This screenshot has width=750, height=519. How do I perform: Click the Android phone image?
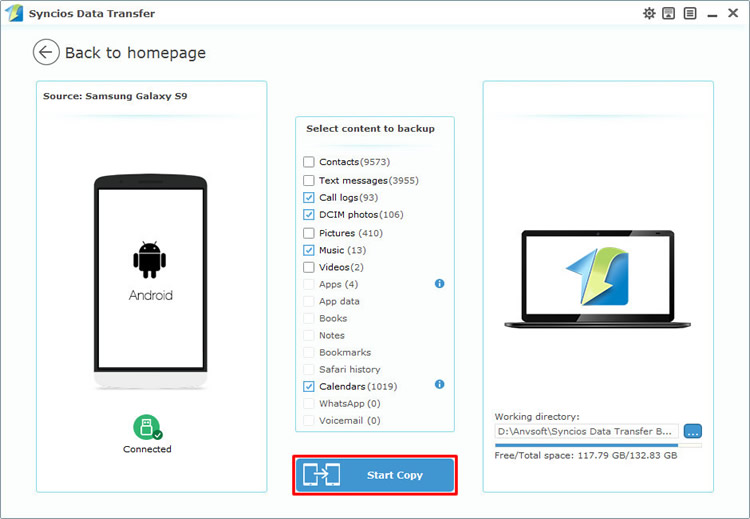click(x=151, y=281)
